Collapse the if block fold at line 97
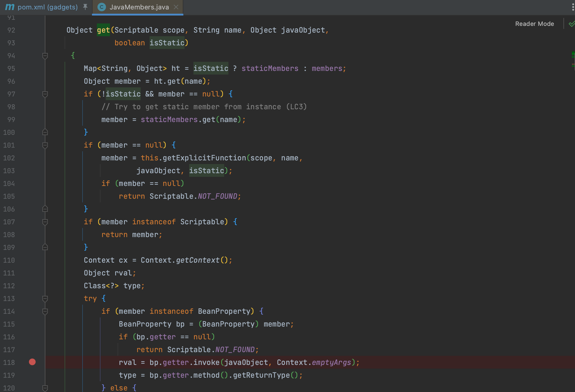This screenshot has height=392, width=575. (45, 94)
